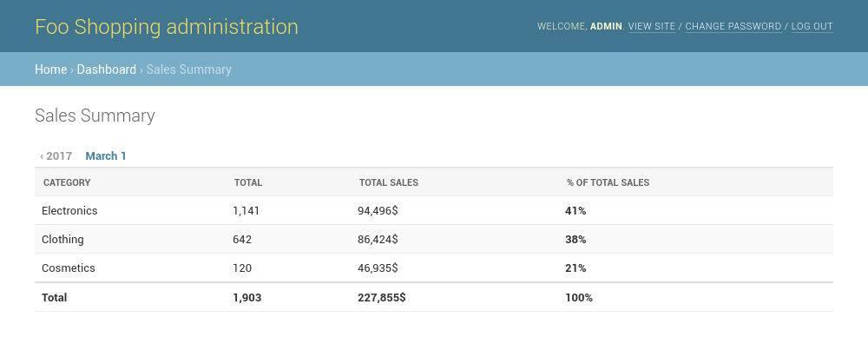Select the March 1 date filter

coord(106,156)
